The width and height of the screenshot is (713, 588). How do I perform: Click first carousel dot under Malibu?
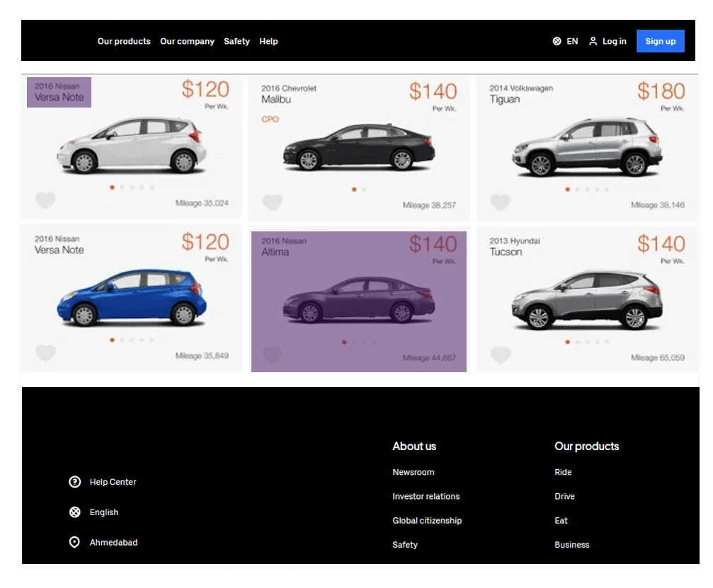coord(354,190)
